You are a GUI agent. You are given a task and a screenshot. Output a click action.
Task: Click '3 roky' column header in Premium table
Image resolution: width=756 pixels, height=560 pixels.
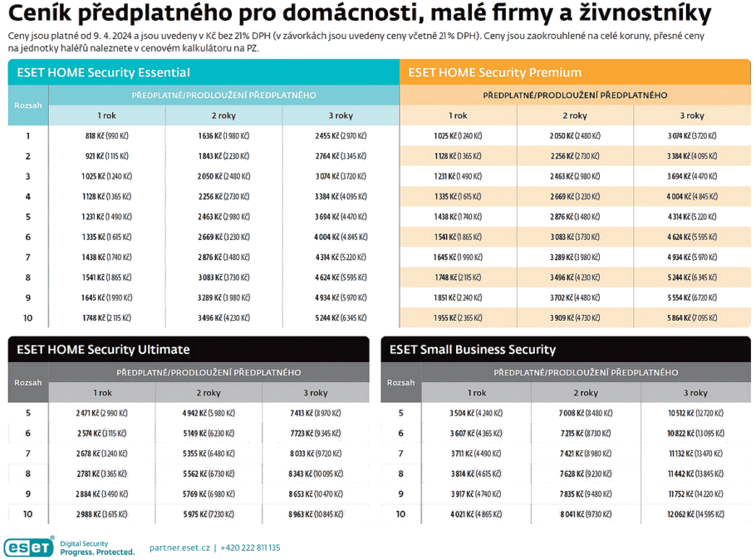pos(692,115)
